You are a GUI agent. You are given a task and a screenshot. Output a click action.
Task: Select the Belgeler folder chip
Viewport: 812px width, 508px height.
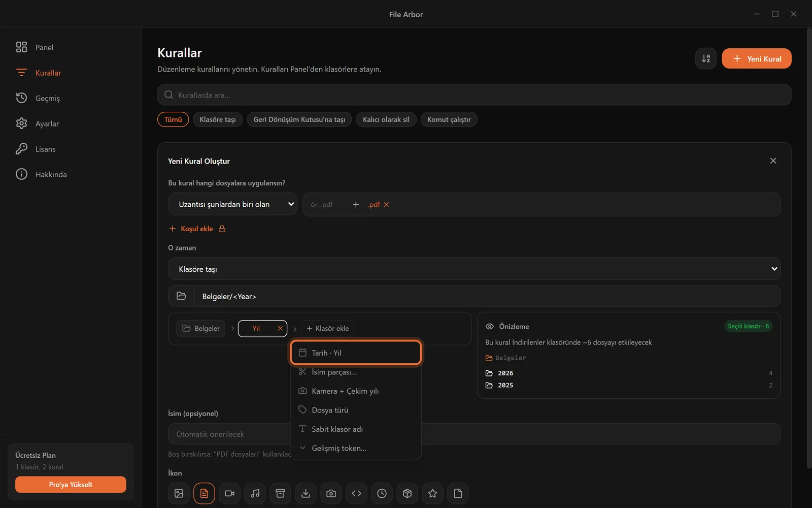pos(201,328)
